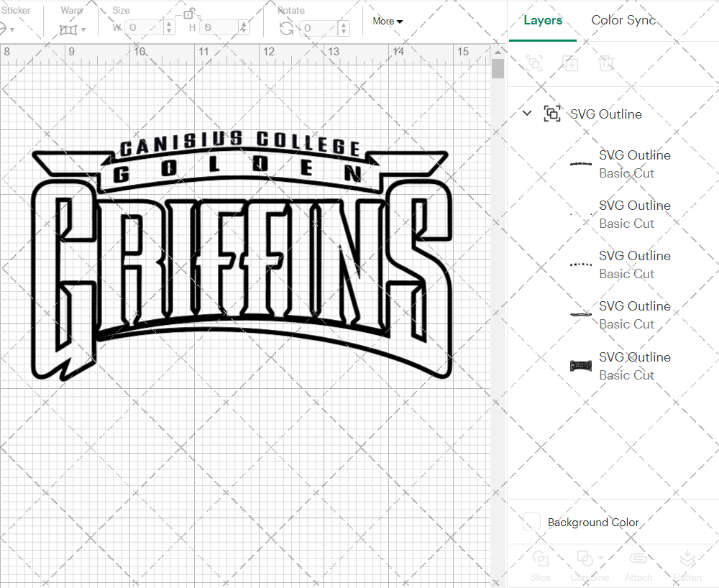Screen dimensions: 719x588
Task: Select the last Basic Cut layer thumbnail
Action: pyautogui.click(x=581, y=366)
